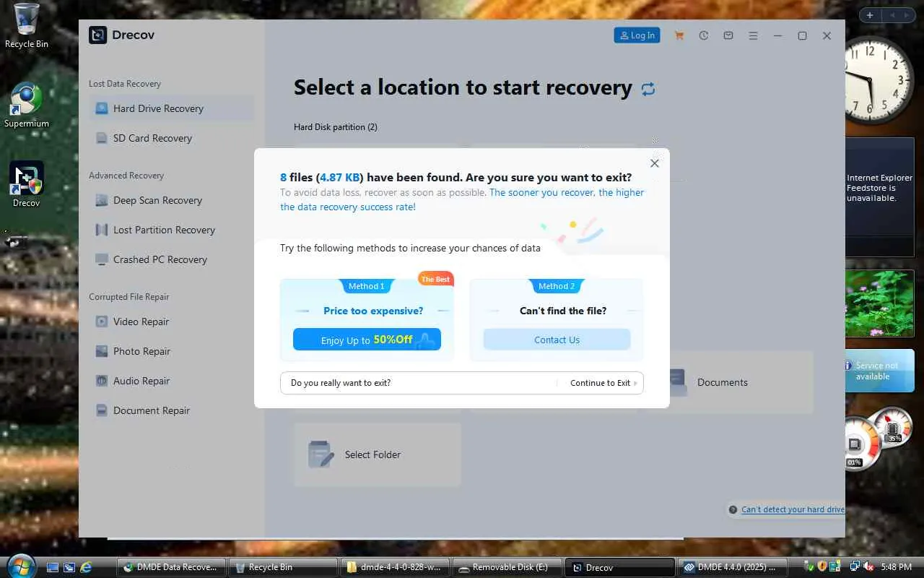Open Audio Repair
924x578 pixels.
coord(172,381)
